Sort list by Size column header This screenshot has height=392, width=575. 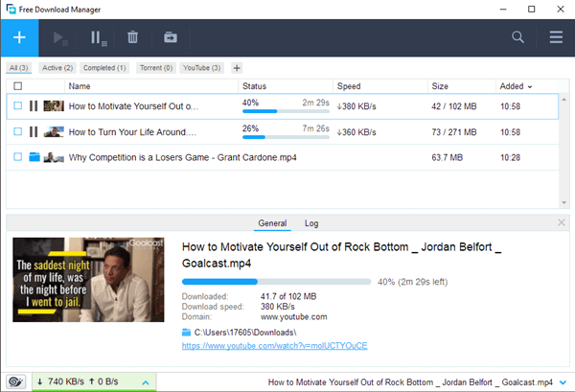click(x=440, y=86)
